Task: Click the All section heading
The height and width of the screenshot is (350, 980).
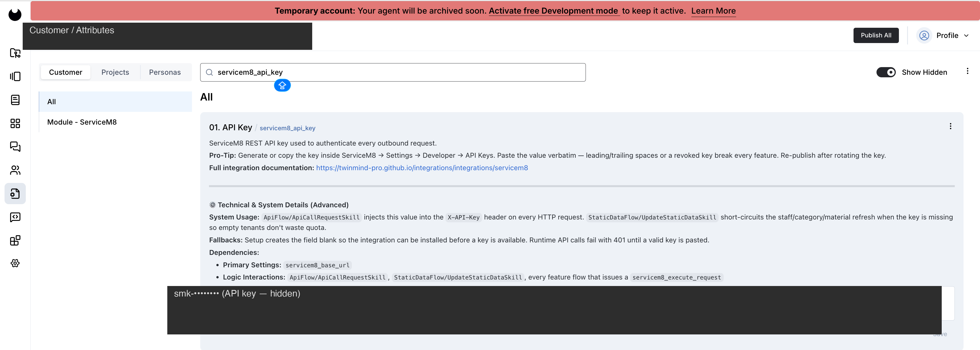Action: tap(206, 97)
